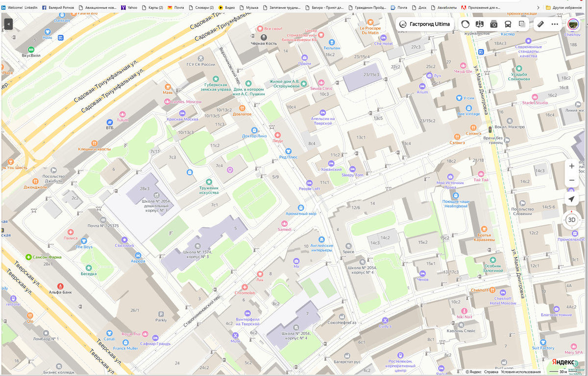Open the Альфа-Банк marker
Screen dimensions: 588x376
coord(60,286)
